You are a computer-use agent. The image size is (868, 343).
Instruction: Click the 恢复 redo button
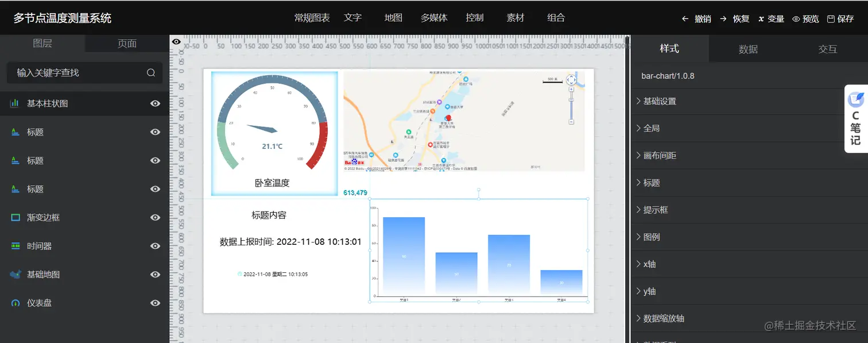(735, 19)
